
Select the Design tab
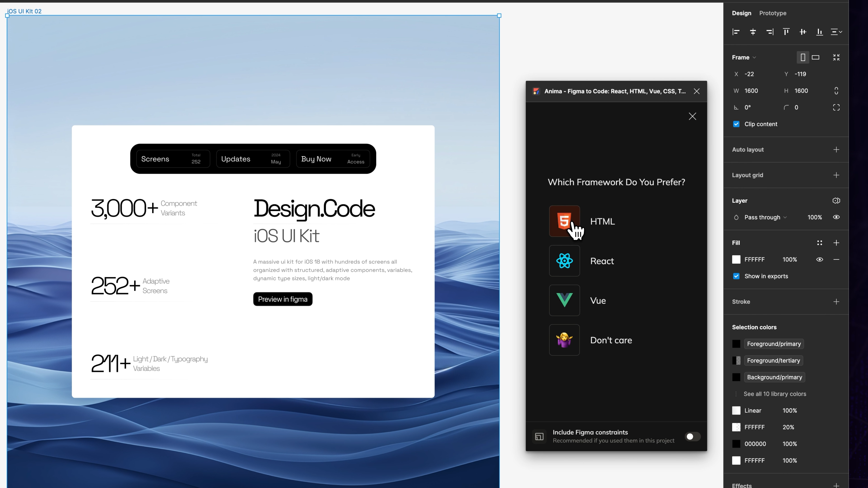click(741, 13)
